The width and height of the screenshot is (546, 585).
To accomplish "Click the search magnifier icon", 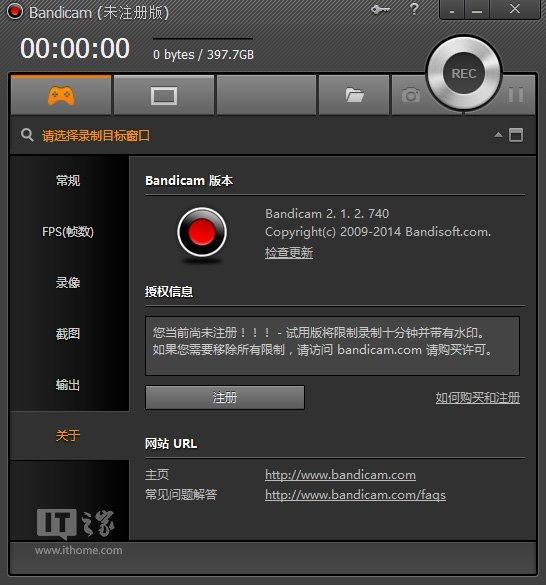I will pyautogui.click(x=27, y=135).
